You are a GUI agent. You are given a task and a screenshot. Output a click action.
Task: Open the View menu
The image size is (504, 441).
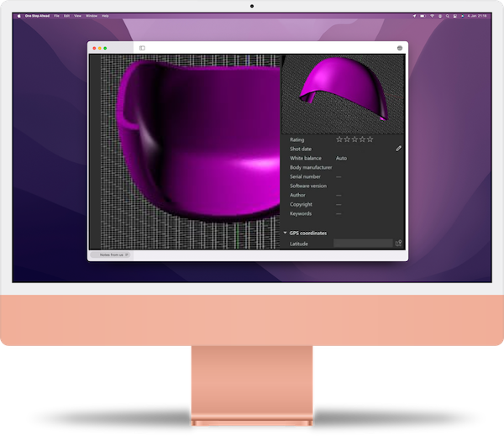77,16
